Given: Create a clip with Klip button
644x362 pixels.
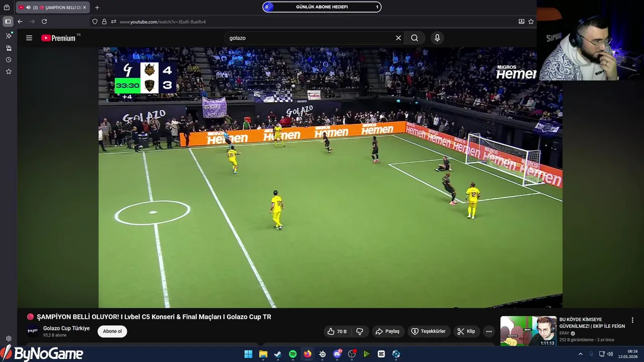Looking at the screenshot, I should click(466, 331).
